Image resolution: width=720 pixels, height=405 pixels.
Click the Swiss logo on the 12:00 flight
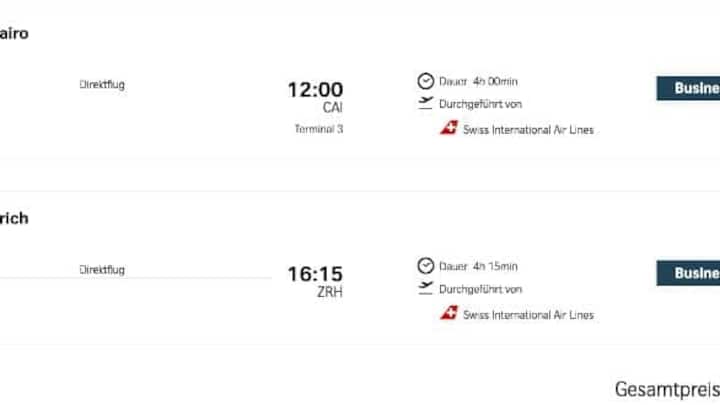(449, 128)
